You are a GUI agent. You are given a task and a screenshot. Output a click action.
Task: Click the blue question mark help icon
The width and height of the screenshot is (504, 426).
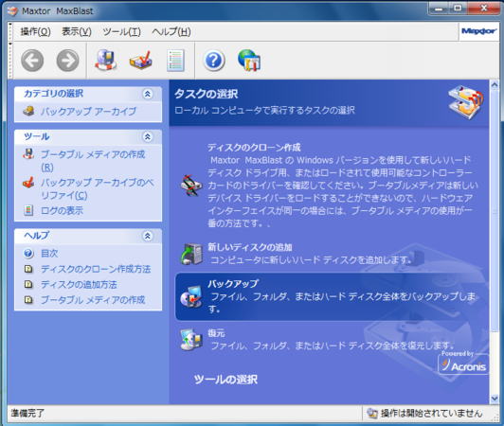coord(214,60)
